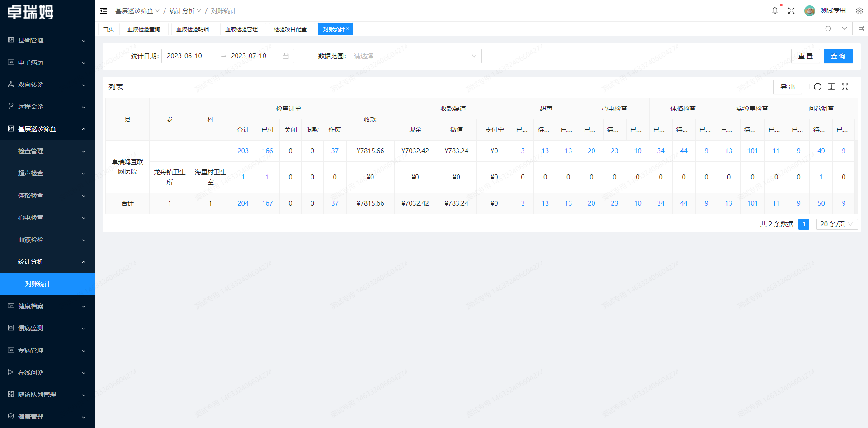Open calendar icon in date range
This screenshot has height=428, width=868.
[286, 56]
